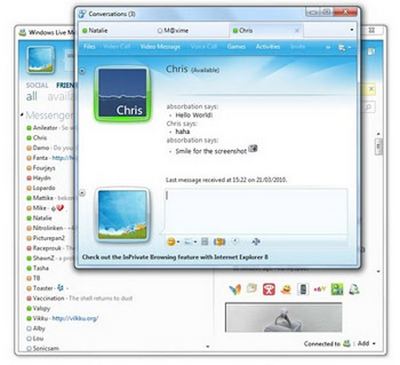Select the SOCIAL view in Messenger

[37, 85]
